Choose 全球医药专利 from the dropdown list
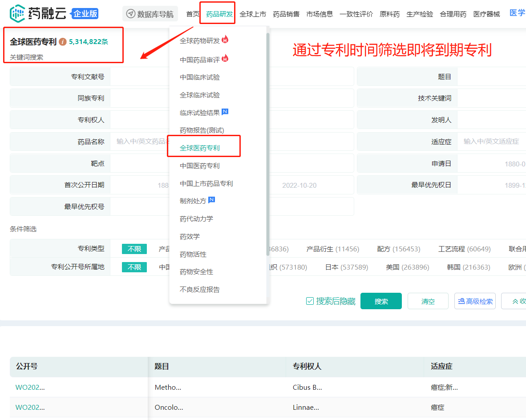The height and width of the screenshot is (420, 526). tap(200, 148)
